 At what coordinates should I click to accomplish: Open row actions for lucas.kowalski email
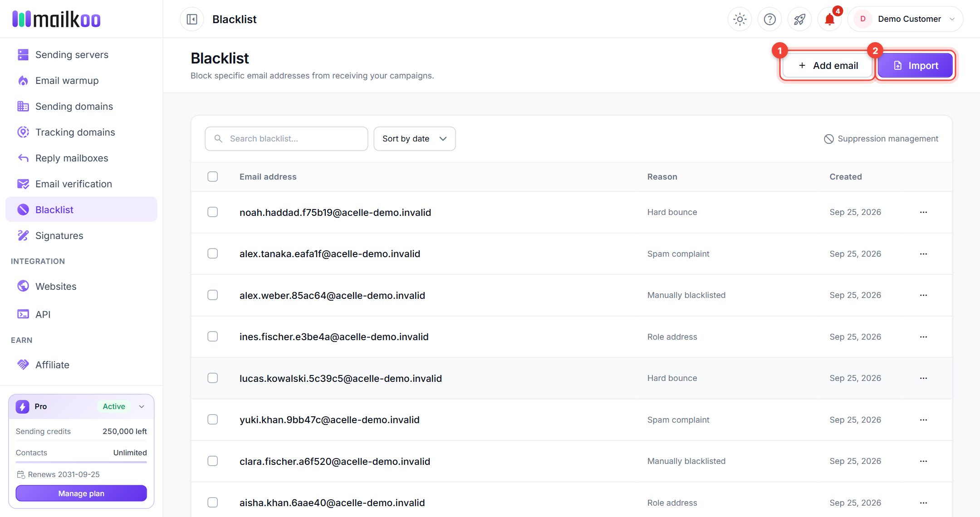pyautogui.click(x=923, y=378)
